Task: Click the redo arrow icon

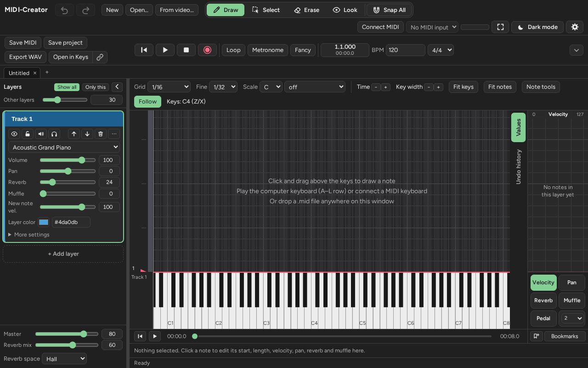Action: tap(85, 10)
